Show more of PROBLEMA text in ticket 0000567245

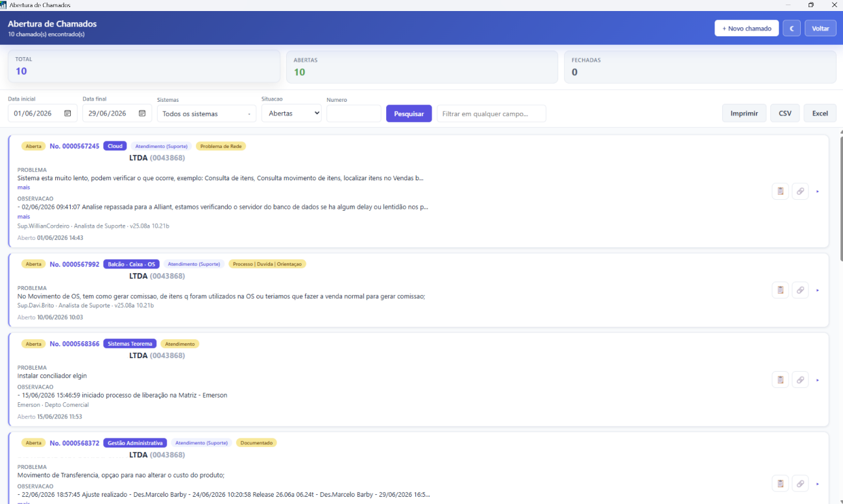pyautogui.click(x=23, y=187)
